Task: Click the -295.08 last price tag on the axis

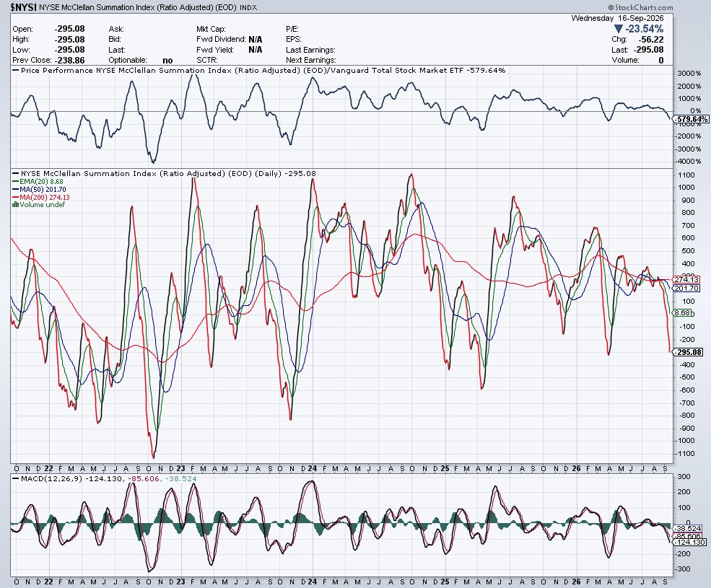Action: (687, 352)
